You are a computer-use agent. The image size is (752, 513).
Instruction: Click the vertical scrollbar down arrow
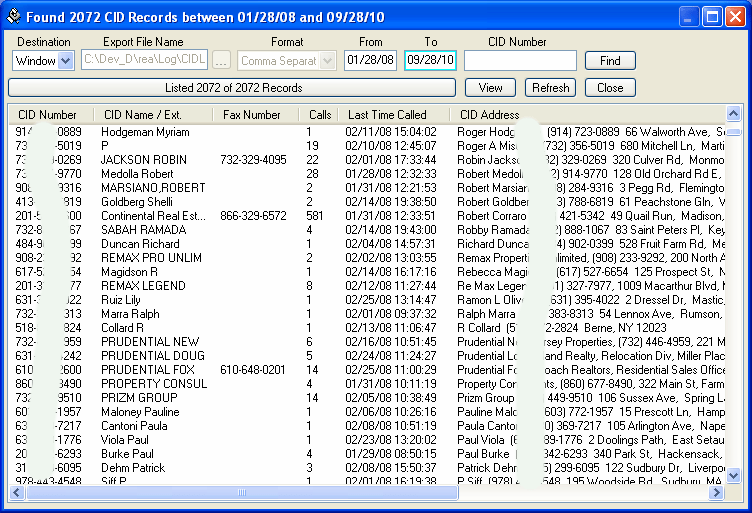coord(733,475)
